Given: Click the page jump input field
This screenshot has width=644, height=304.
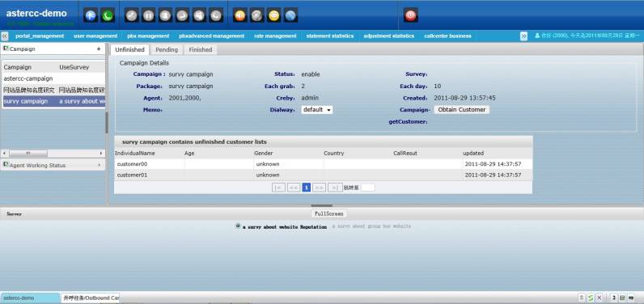Looking at the screenshot, I should pos(368,188).
